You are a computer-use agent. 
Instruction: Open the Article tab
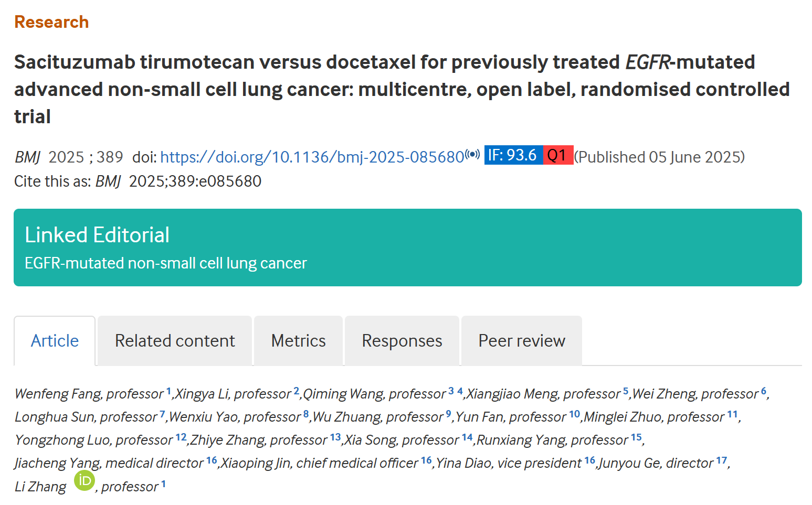[x=55, y=341]
